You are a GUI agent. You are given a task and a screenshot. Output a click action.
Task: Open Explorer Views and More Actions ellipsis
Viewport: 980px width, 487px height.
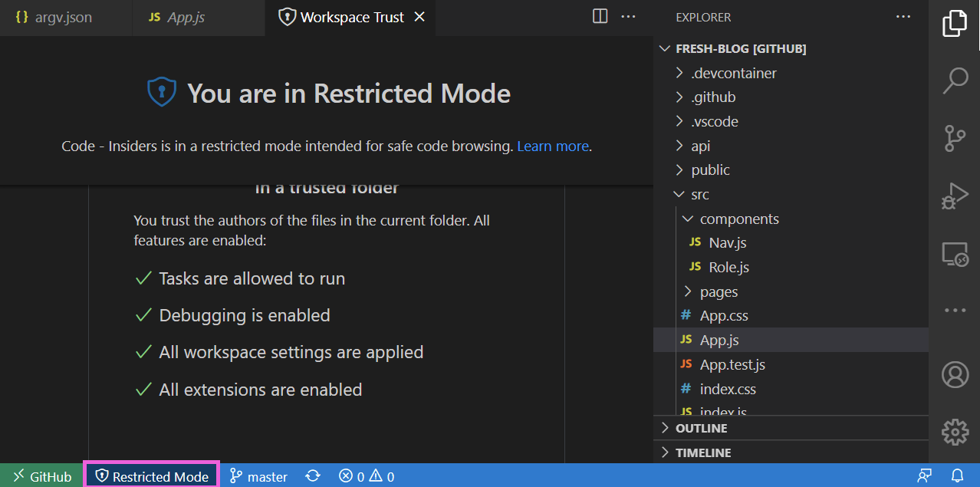pos(903,17)
